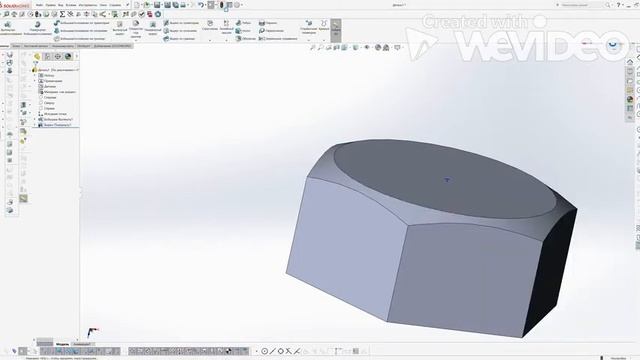Viewport: 640px width, 360px height.
Task: Open the Вставка menu
Action: (71, 5)
